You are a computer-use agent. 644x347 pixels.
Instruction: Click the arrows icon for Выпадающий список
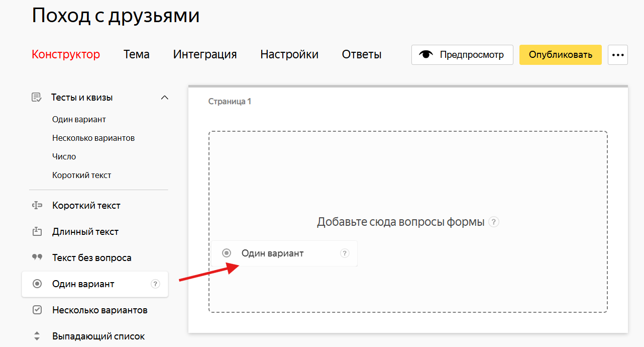click(37, 336)
